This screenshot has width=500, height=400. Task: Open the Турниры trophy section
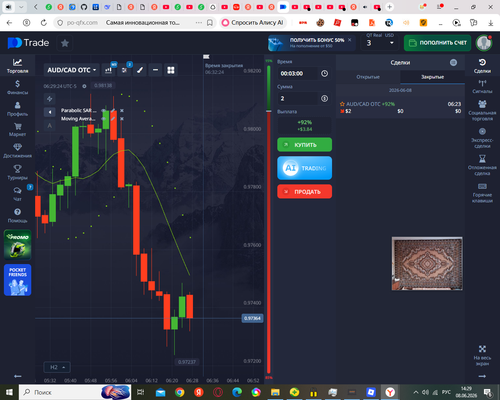pyautogui.click(x=17, y=172)
